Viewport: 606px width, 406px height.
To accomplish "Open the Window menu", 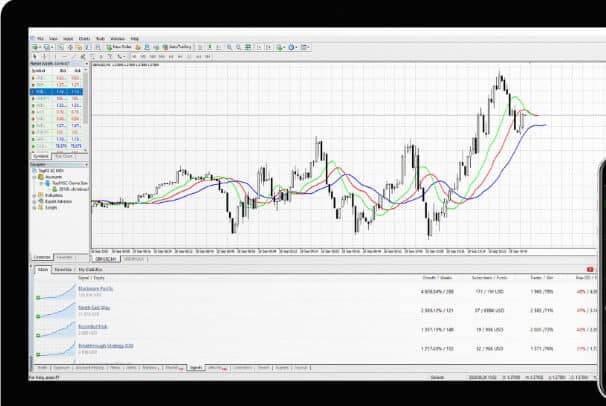I will pos(117,39).
